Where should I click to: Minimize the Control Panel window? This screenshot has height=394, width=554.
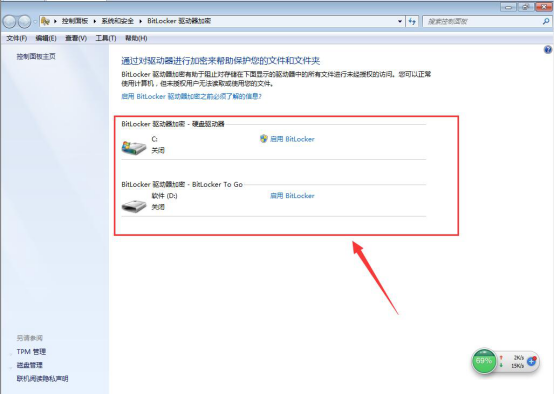point(508,7)
